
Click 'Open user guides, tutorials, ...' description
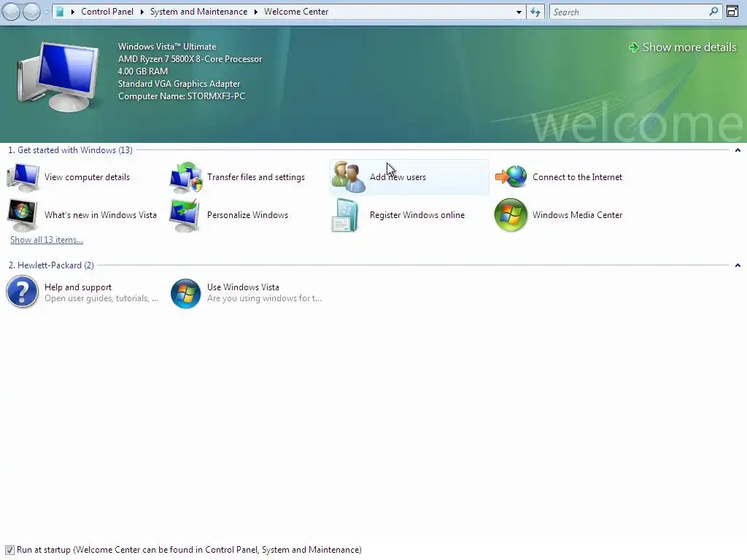pos(101,298)
